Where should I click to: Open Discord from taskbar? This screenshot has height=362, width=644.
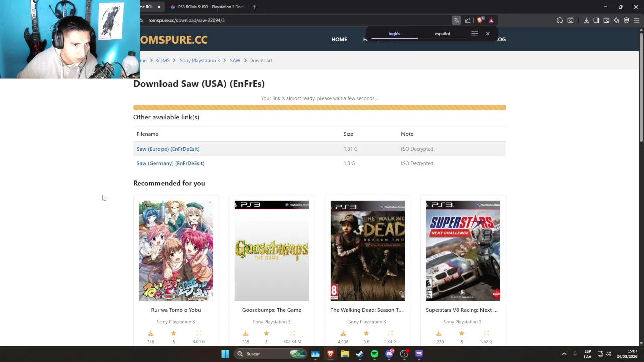(x=389, y=354)
